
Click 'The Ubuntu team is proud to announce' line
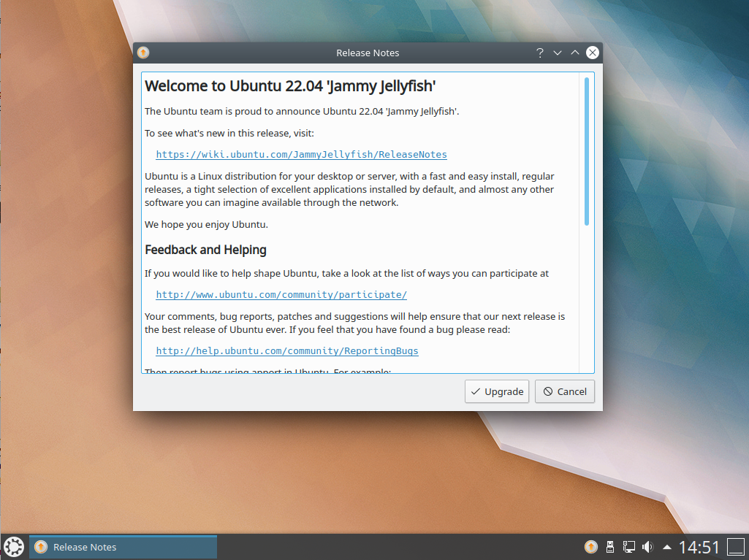[x=302, y=111]
